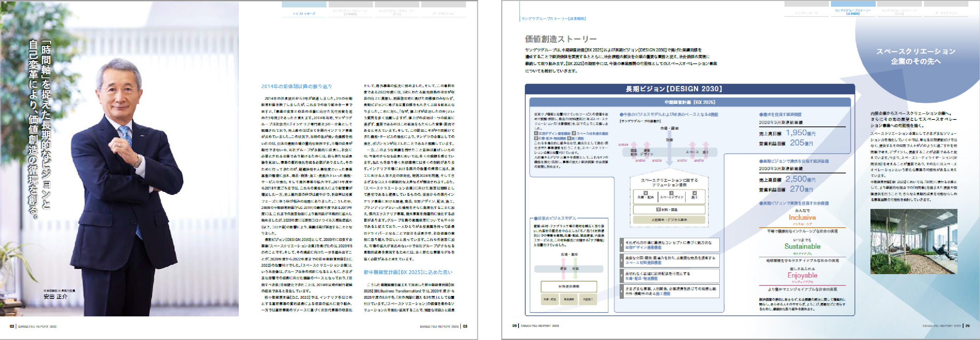
Task: Click the 2030 profit target 270億円
Action: [801, 188]
